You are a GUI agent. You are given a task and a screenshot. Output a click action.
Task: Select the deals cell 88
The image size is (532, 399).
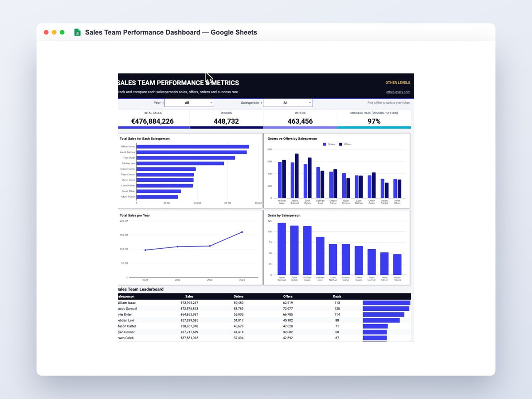(337, 320)
